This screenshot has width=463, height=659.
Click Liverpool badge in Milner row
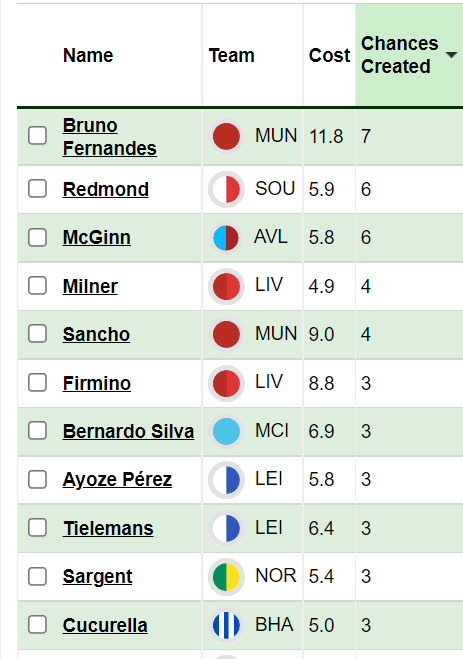coord(226,287)
